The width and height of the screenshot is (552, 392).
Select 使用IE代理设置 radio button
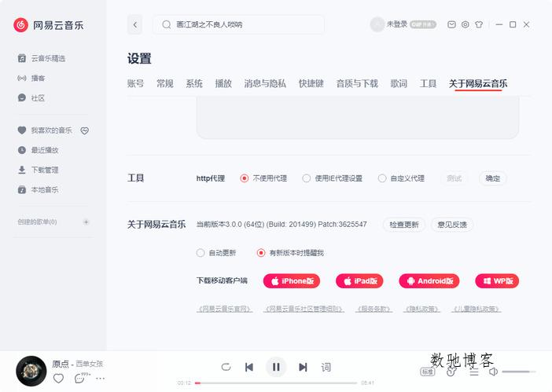coord(307,178)
